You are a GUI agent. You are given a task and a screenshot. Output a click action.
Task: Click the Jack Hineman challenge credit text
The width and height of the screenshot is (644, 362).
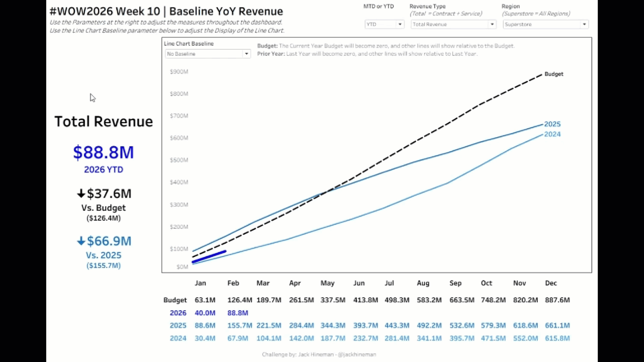click(x=319, y=354)
